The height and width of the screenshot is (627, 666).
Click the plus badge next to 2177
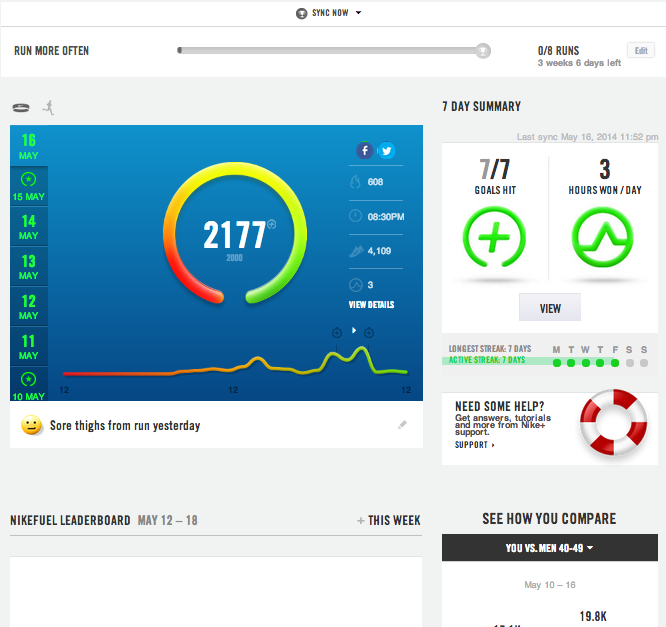[x=272, y=224]
